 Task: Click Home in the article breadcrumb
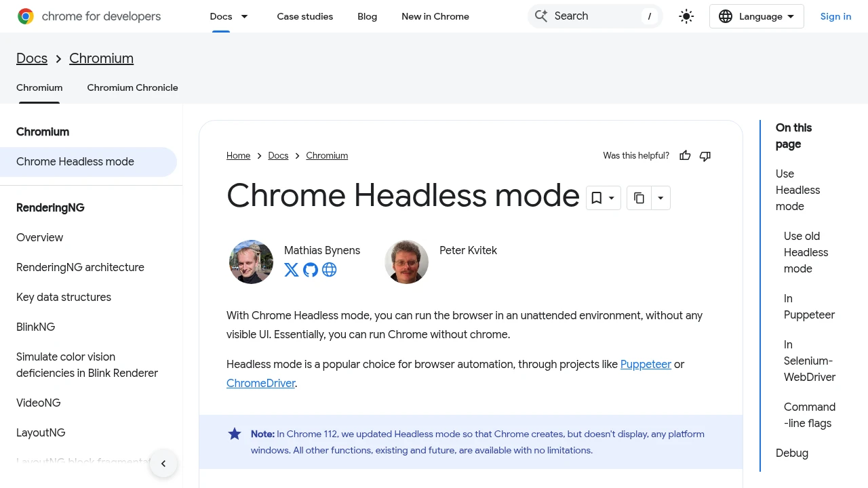click(x=239, y=156)
